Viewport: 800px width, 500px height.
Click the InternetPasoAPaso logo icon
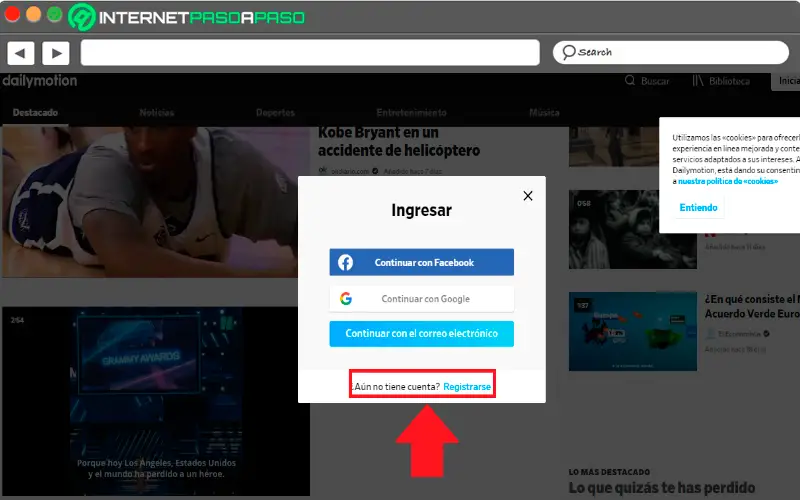tap(82, 17)
